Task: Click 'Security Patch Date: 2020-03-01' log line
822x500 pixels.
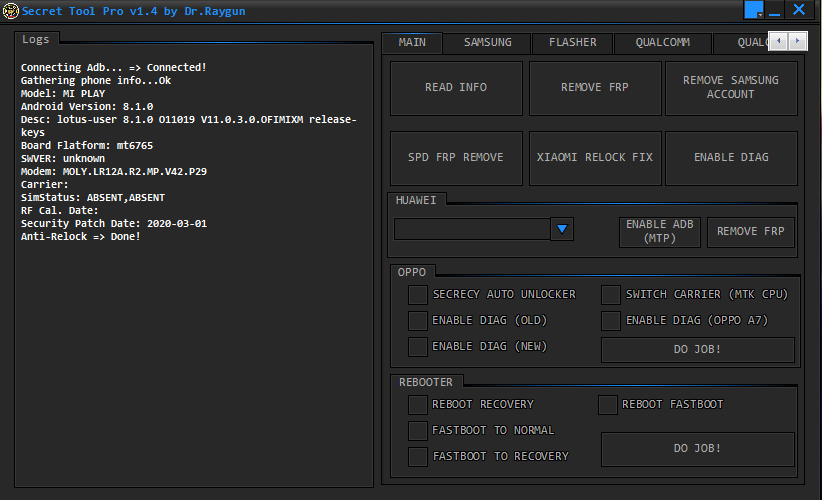Action: (x=114, y=223)
